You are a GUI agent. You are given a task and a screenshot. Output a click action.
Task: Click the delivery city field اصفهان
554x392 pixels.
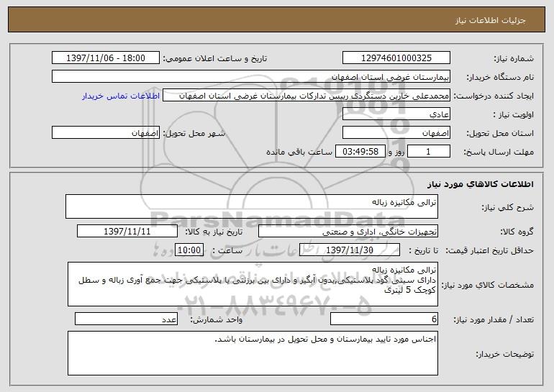pos(106,133)
